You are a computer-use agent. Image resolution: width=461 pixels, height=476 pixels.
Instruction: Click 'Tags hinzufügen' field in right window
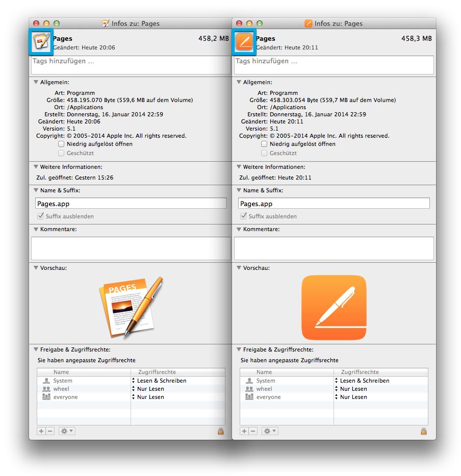[334, 65]
